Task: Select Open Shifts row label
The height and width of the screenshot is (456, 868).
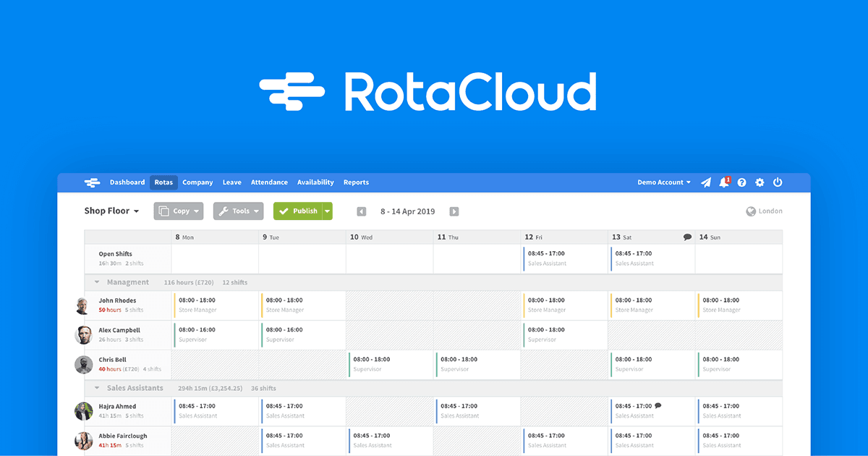Action: tap(115, 254)
